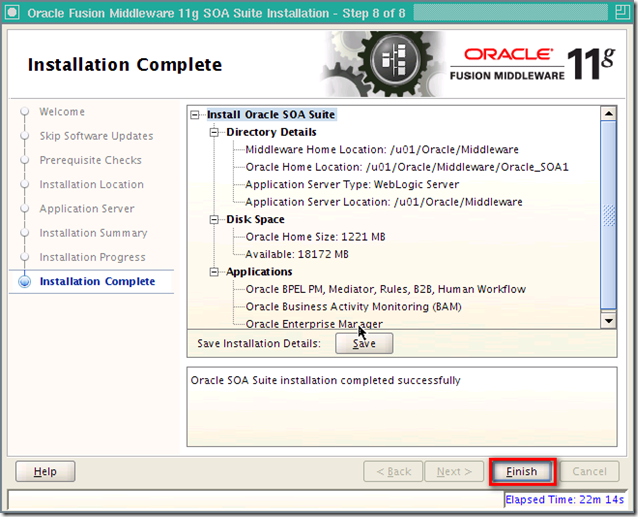
Task: Select the Installation Summary step
Action: pyautogui.click(x=93, y=233)
